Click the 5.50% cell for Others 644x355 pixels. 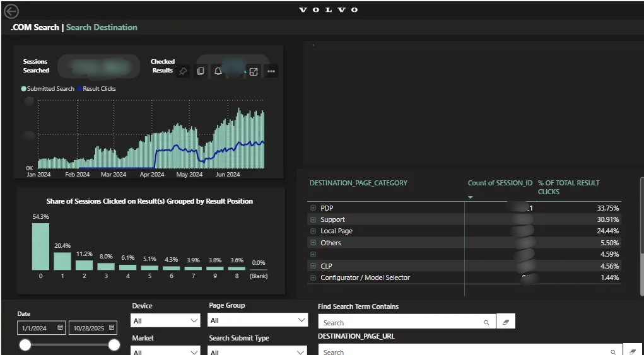tap(609, 243)
